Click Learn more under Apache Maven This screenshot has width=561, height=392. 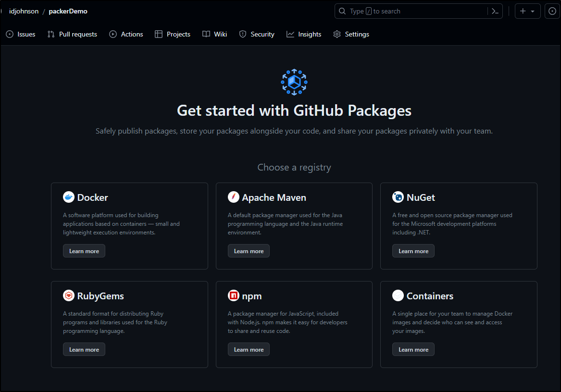point(249,251)
